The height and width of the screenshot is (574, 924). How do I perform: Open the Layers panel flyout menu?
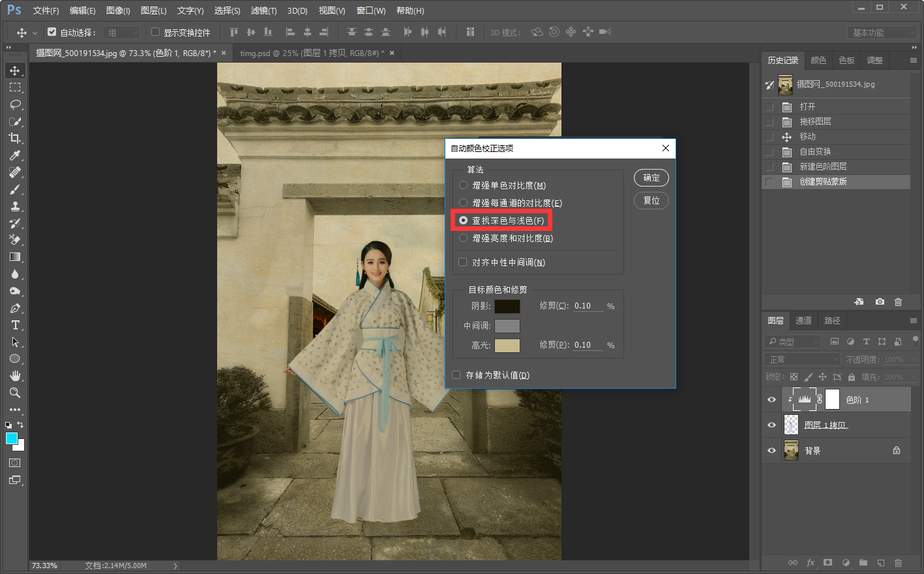(913, 321)
